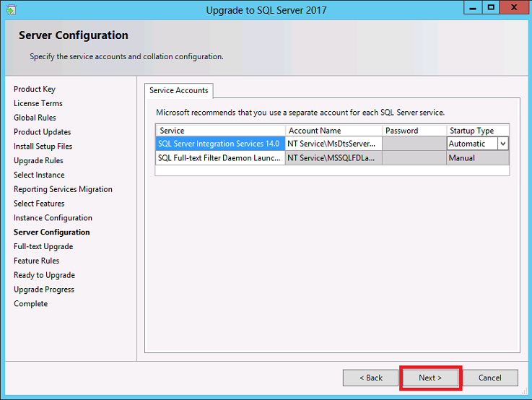Screen dimensions: 532x400
Task: Click the password cell for Full-text Filter Daemon
Action: [x=414, y=157]
